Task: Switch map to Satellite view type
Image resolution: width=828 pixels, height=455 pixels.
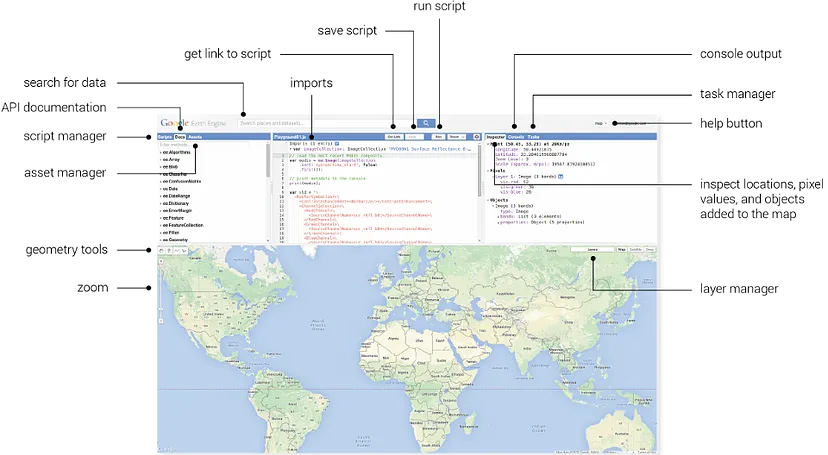Action: point(636,250)
